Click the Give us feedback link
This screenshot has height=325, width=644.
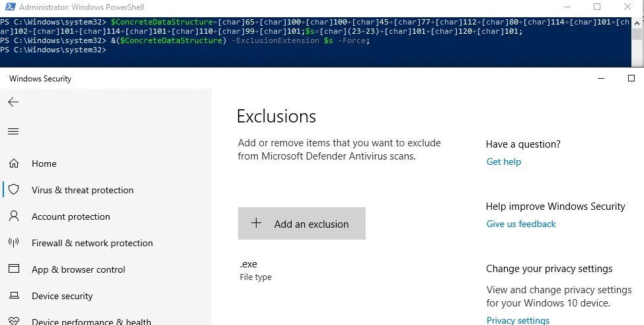pos(521,224)
